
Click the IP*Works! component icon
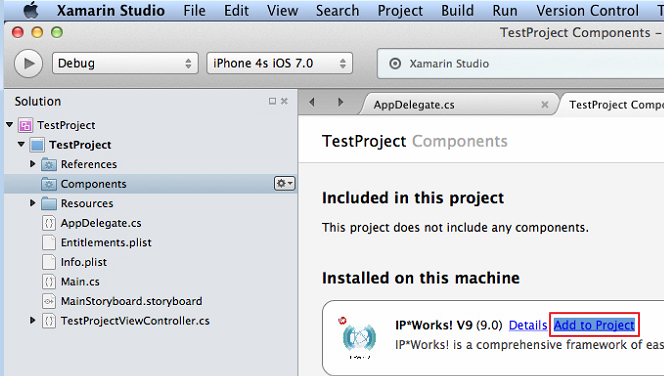point(359,337)
